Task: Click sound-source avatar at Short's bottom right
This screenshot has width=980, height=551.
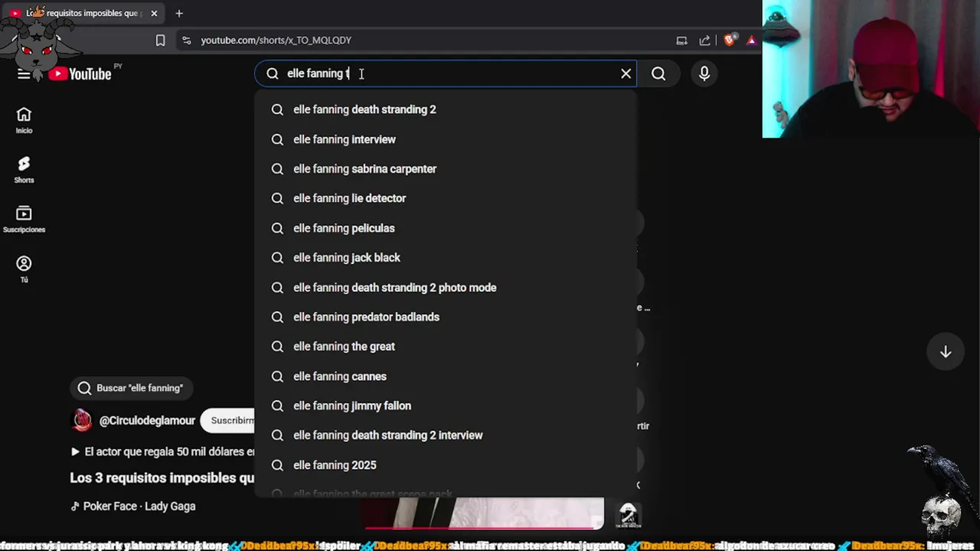Action: click(x=628, y=515)
